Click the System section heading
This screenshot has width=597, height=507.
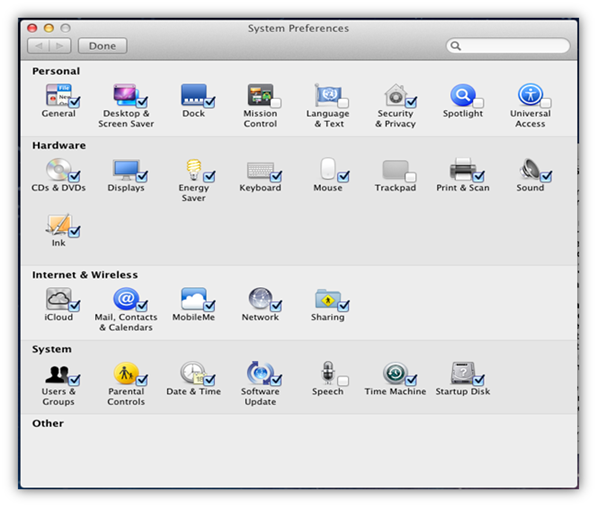tap(52, 349)
